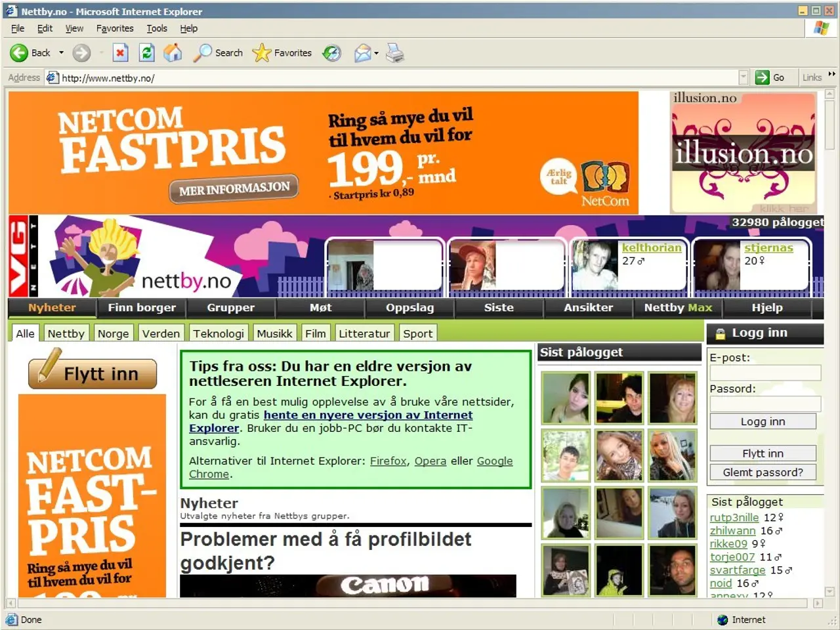Go to Home page icon
The image size is (840, 630).
(173, 53)
